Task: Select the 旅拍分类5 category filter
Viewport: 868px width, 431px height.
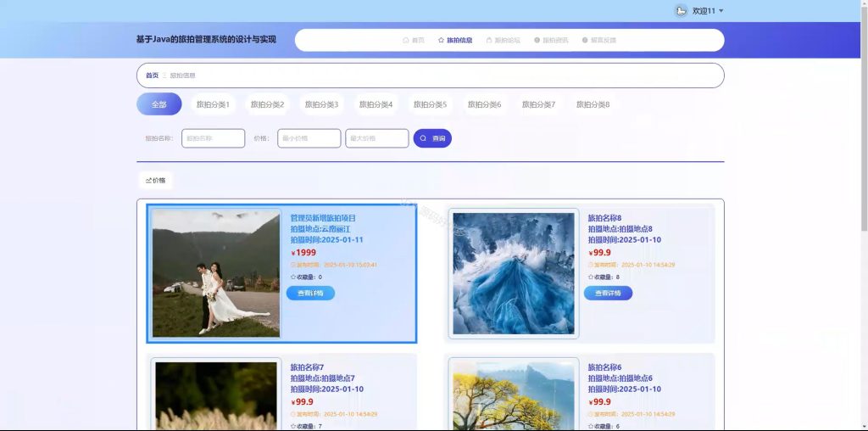Action: [430, 104]
